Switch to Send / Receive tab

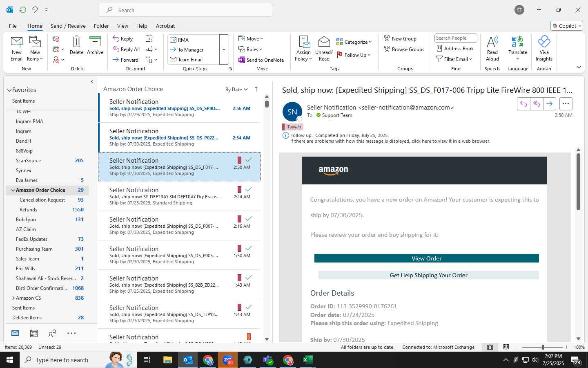68,26
